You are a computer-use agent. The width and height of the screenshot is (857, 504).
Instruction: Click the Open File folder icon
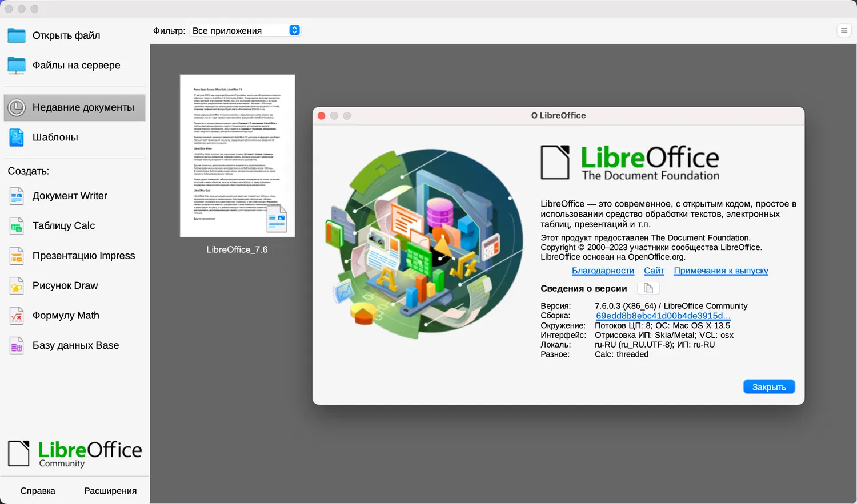17,35
